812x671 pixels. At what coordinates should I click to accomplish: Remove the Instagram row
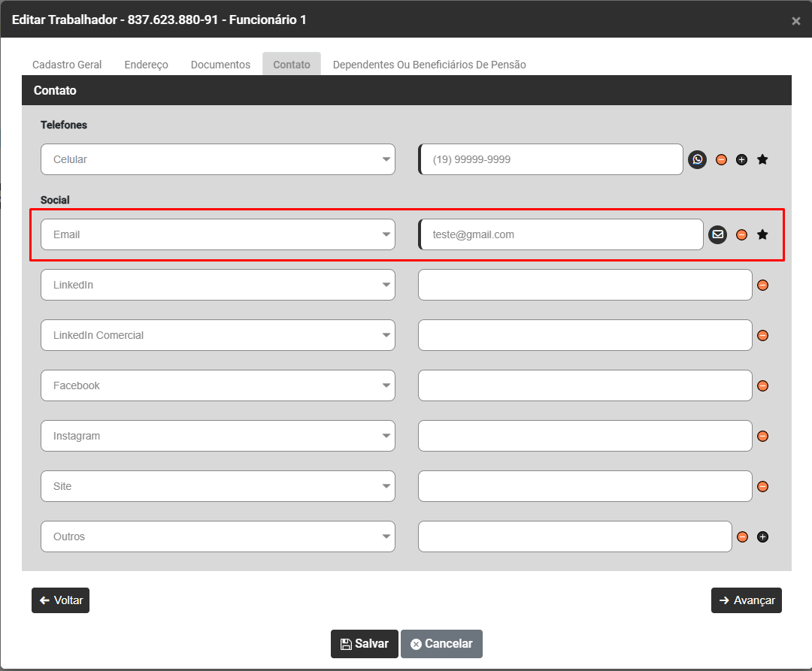click(762, 436)
